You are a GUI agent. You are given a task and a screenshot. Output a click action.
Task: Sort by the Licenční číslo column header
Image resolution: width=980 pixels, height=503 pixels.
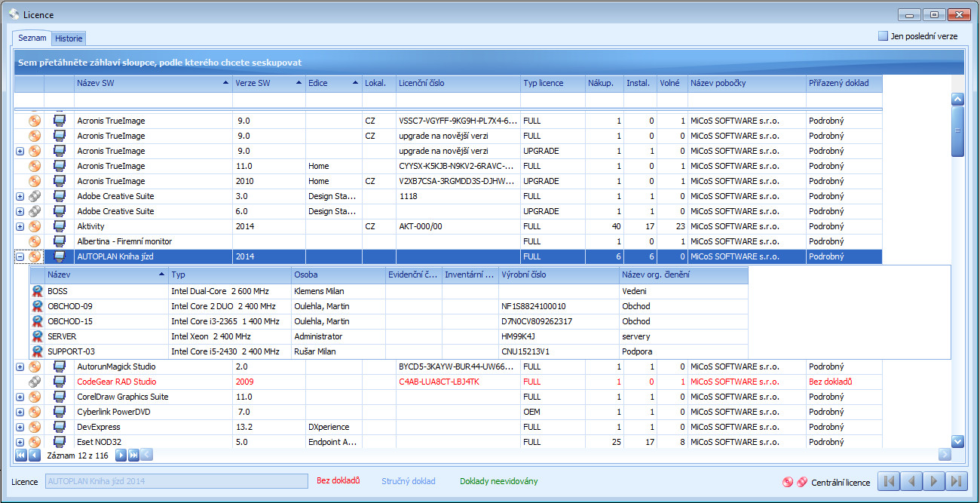pos(458,83)
